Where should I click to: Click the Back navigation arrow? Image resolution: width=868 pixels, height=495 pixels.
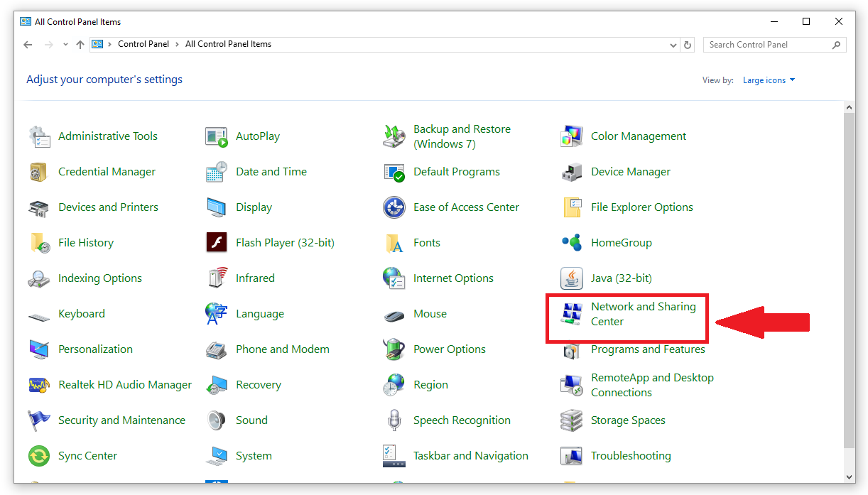[28, 44]
